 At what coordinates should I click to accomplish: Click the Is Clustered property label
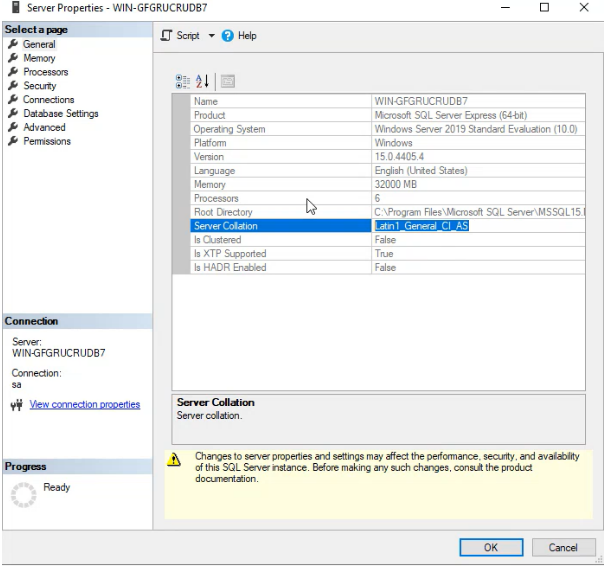pyautogui.click(x=217, y=240)
